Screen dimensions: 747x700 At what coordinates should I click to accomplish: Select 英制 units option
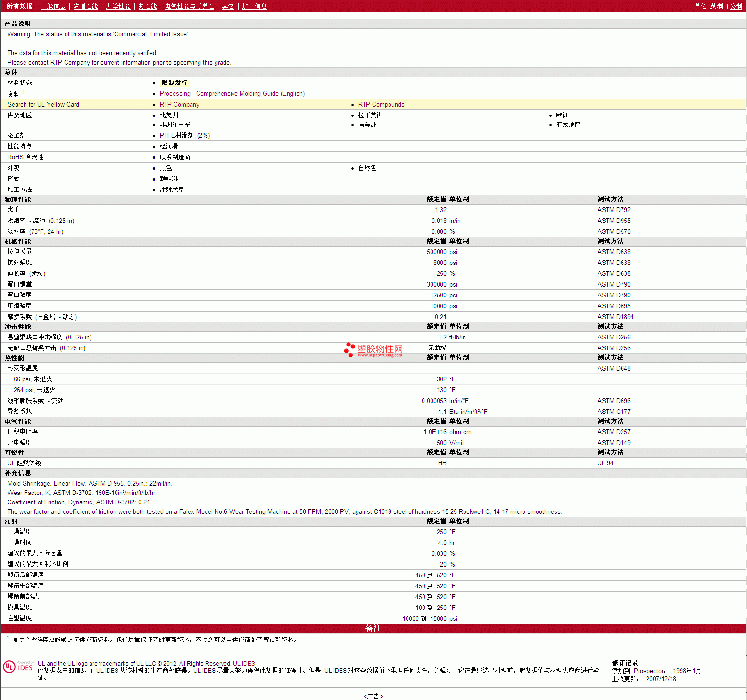[x=717, y=7]
